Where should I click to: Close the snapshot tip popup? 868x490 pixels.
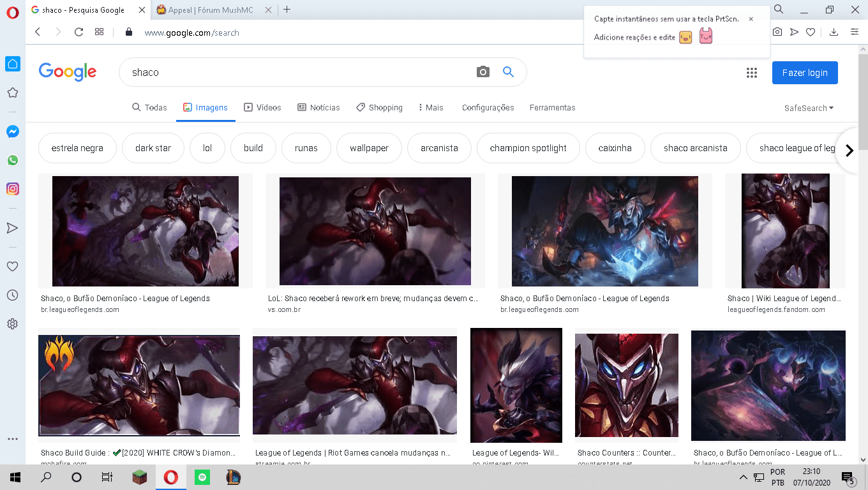[x=751, y=19]
